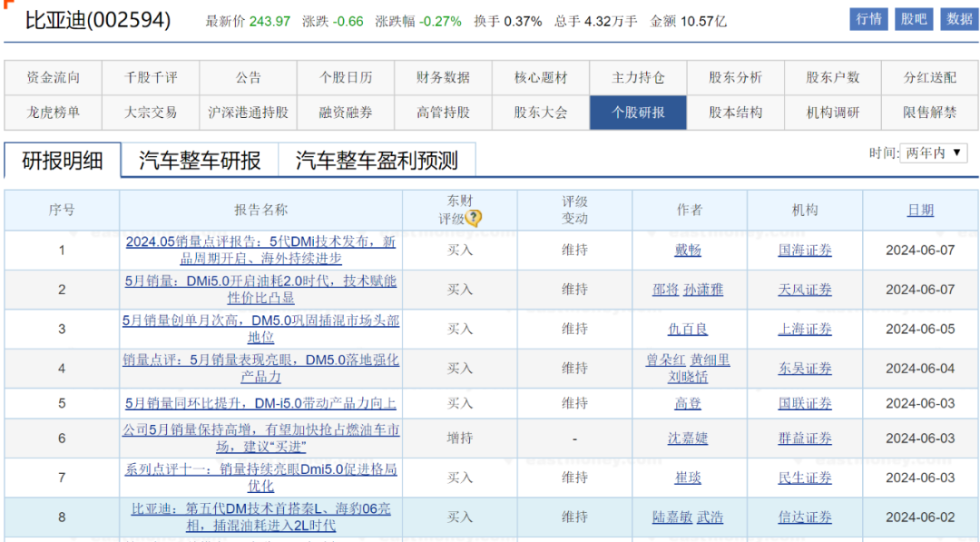Switch to 股东大会 tab

click(x=541, y=113)
